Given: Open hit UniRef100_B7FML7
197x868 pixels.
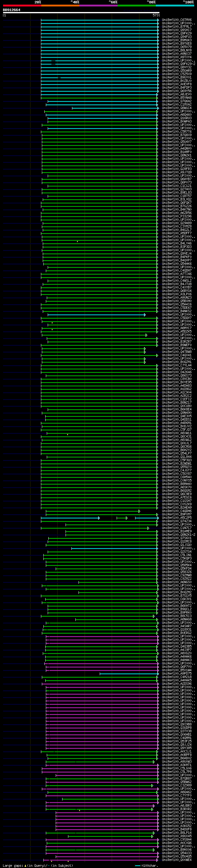Looking at the screenshot, I should pyautogui.click(x=176, y=26).
